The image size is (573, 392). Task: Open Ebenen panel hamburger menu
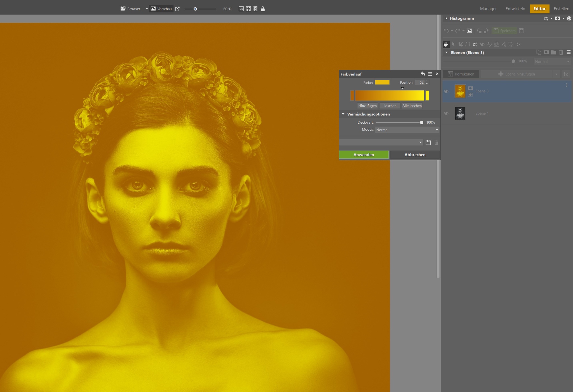[569, 52]
